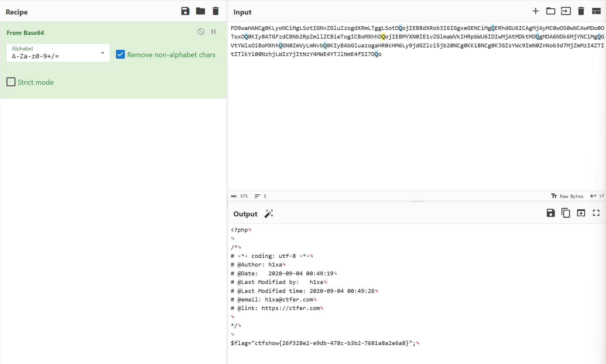
Task: Load a recipe using folder icon
Action: (x=201, y=11)
